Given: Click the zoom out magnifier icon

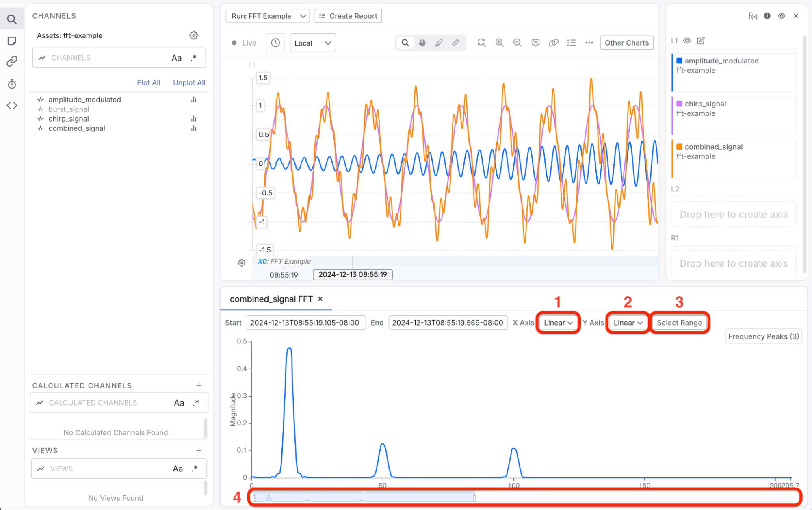Looking at the screenshot, I should coord(517,43).
